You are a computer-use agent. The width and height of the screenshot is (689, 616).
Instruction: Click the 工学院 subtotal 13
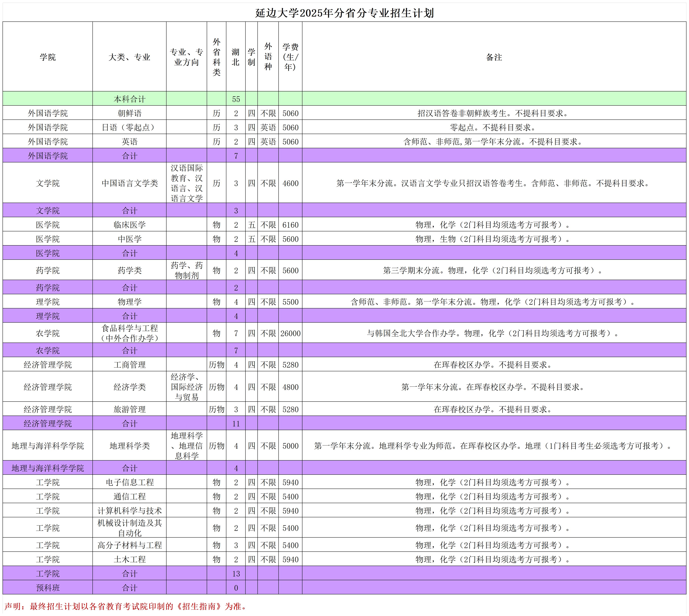coord(236,573)
